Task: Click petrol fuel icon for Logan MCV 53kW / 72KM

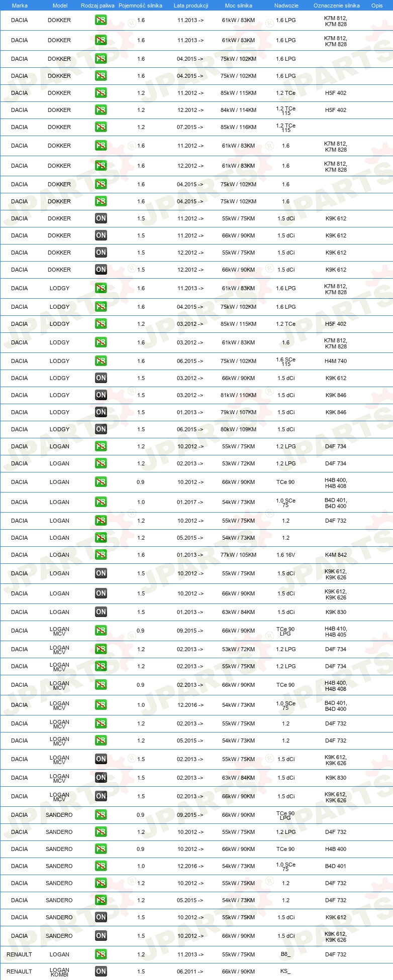Action: (x=101, y=649)
